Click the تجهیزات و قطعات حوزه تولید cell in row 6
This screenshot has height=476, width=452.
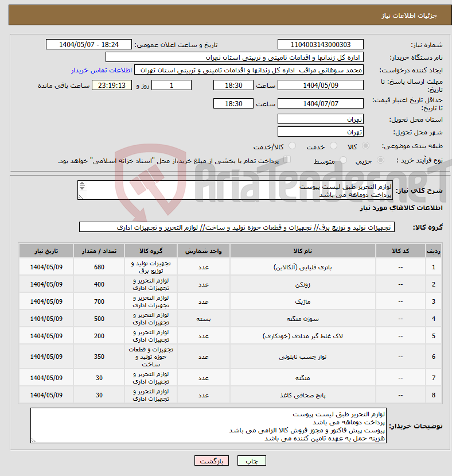[151, 357]
